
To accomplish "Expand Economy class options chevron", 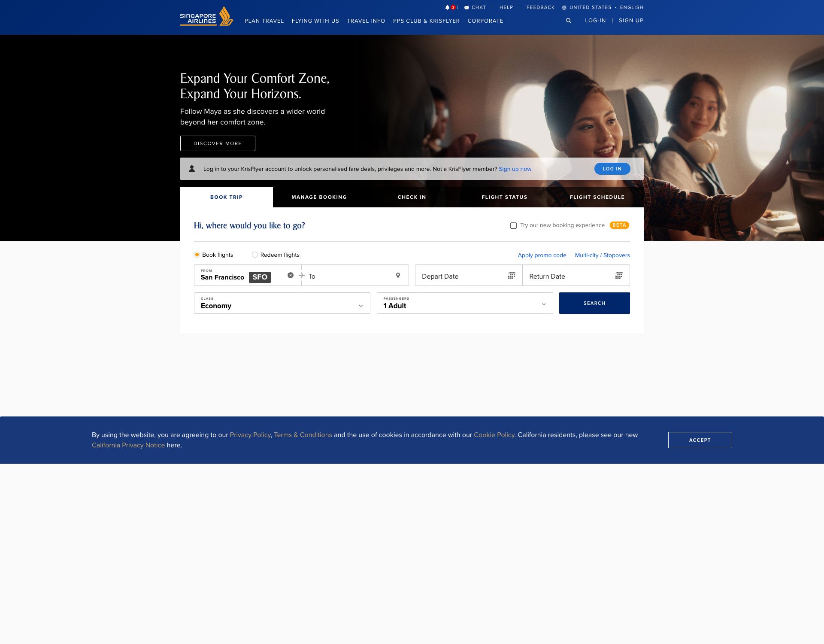I will click(x=360, y=306).
